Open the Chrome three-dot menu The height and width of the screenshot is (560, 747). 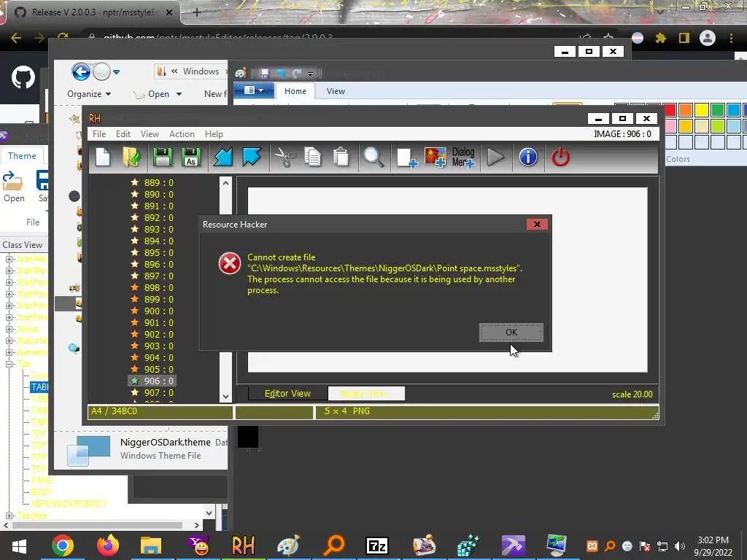(731, 38)
